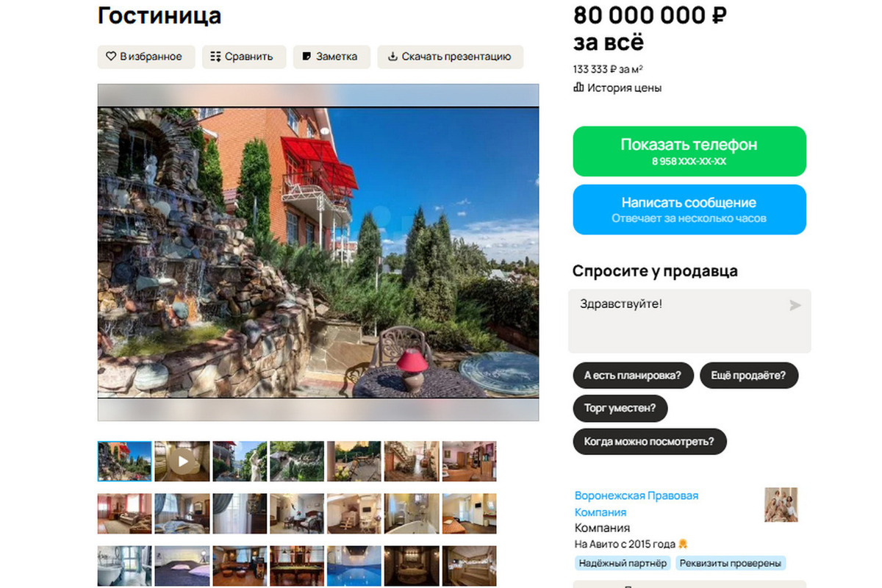The width and height of the screenshot is (882, 588).
Task: Select the Торг уместен? chip
Action: pos(620,408)
